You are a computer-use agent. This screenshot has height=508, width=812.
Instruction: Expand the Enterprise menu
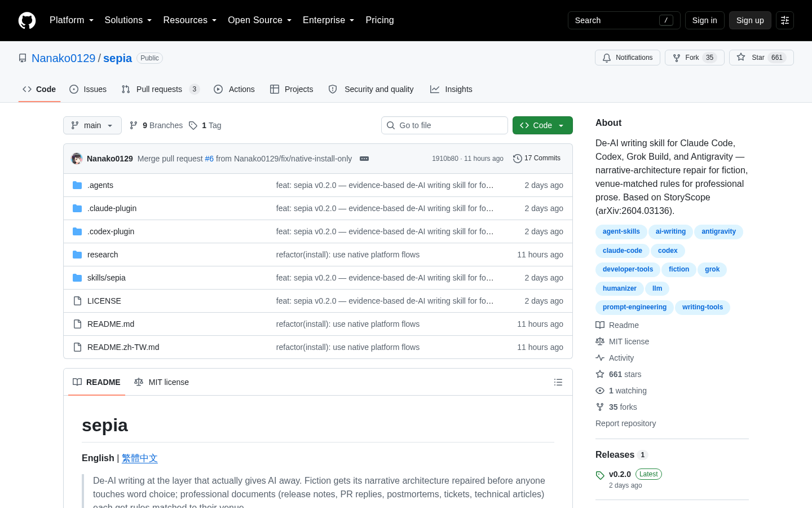pyautogui.click(x=329, y=20)
